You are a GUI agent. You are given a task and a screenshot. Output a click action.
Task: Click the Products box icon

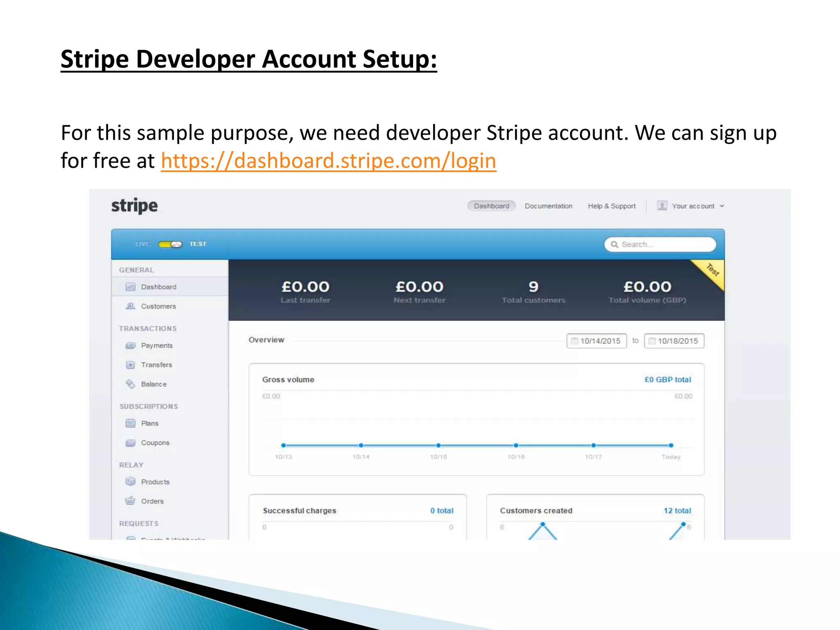(130, 482)
